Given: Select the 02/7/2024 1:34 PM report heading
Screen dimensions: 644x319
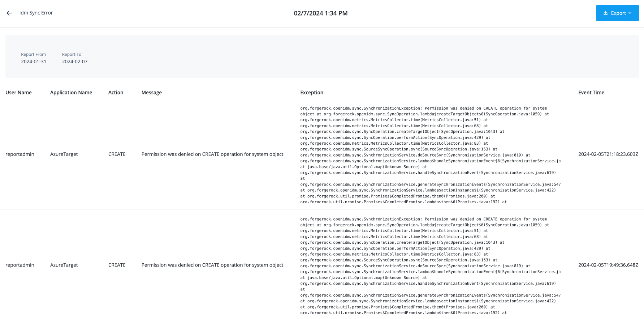Looking at the screenshot, I should [321, 13].
